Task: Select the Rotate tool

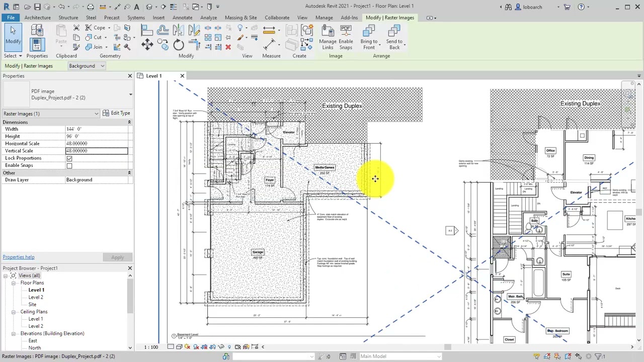Action: point(179,46)
